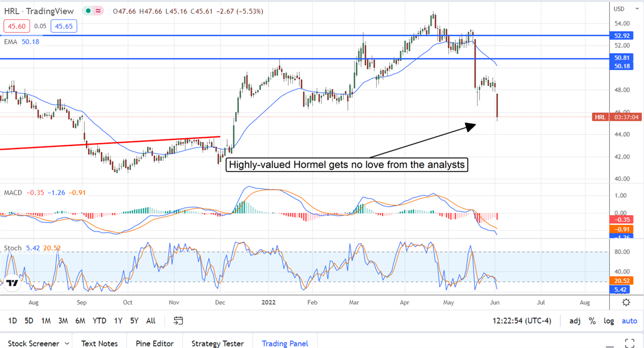The width and height of the screenshot is (644, 348).
Task: Select the YTD time range
Action: click(x=99, y=321)
